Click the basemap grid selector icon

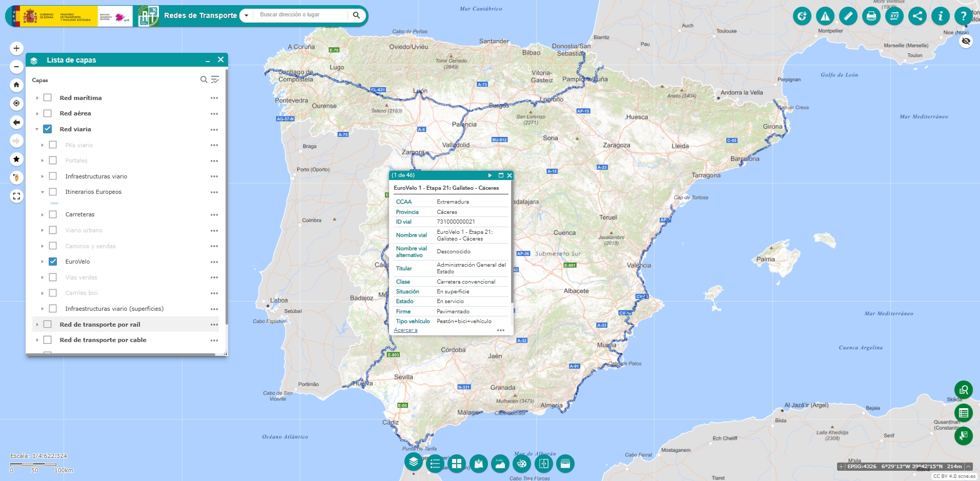(x=456, y=464)
